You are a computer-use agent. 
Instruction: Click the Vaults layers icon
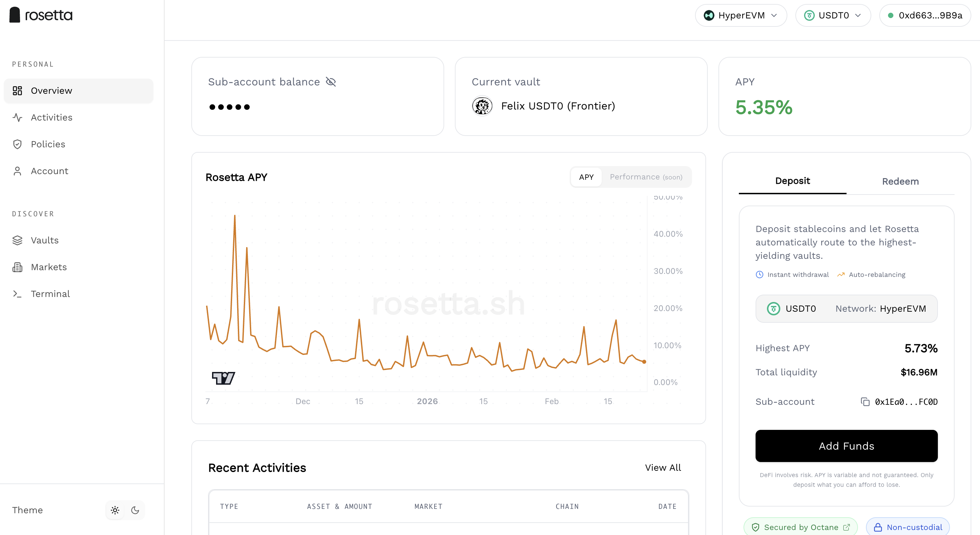click(x=17, y=240)
